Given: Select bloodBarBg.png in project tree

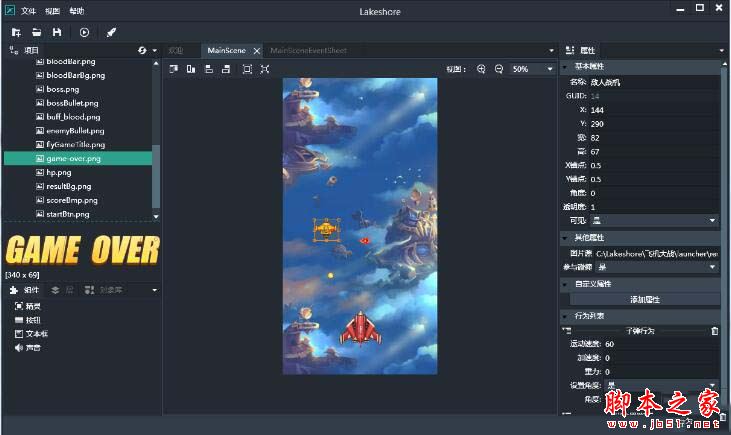Looking at the screenshot, I should [x=76, y=75].
